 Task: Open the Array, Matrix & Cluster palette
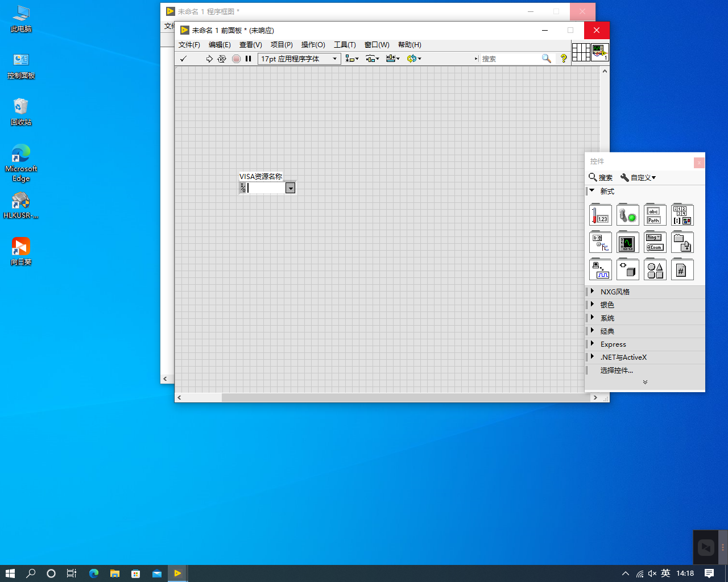coord(682,215)
